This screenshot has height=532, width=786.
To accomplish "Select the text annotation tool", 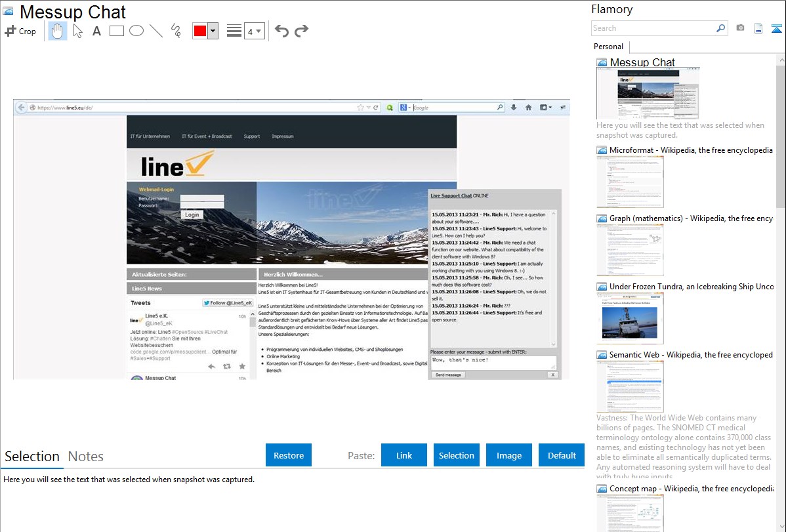I will [x=96, y=31].
